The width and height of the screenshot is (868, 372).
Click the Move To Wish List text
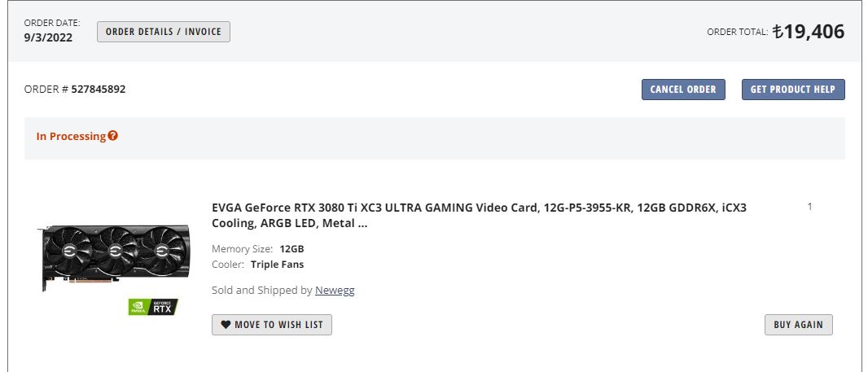[278, 325]
